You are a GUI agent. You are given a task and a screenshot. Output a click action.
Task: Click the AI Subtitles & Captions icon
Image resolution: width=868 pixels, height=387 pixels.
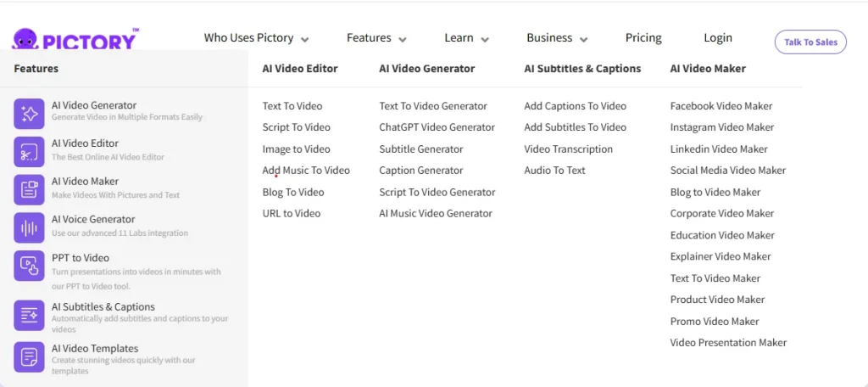29,315
